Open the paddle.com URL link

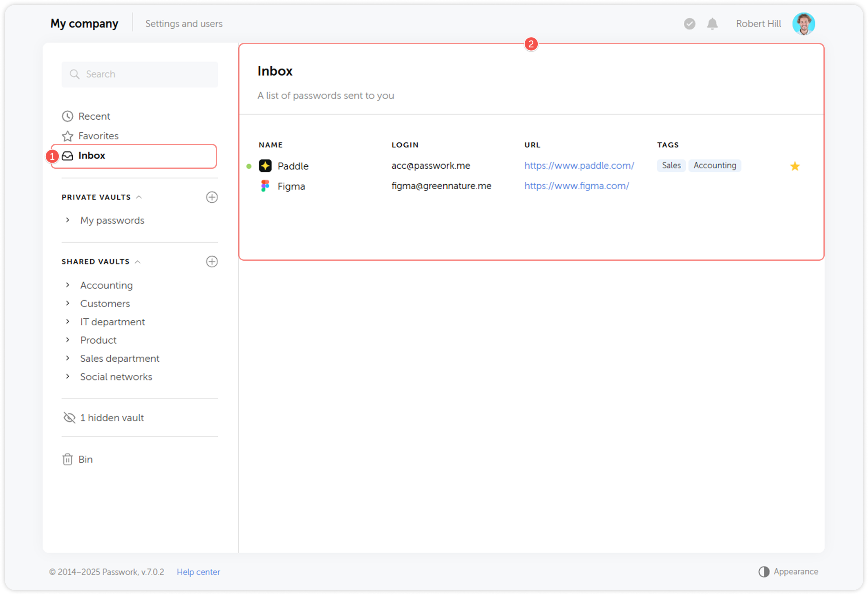coord(579,166)
